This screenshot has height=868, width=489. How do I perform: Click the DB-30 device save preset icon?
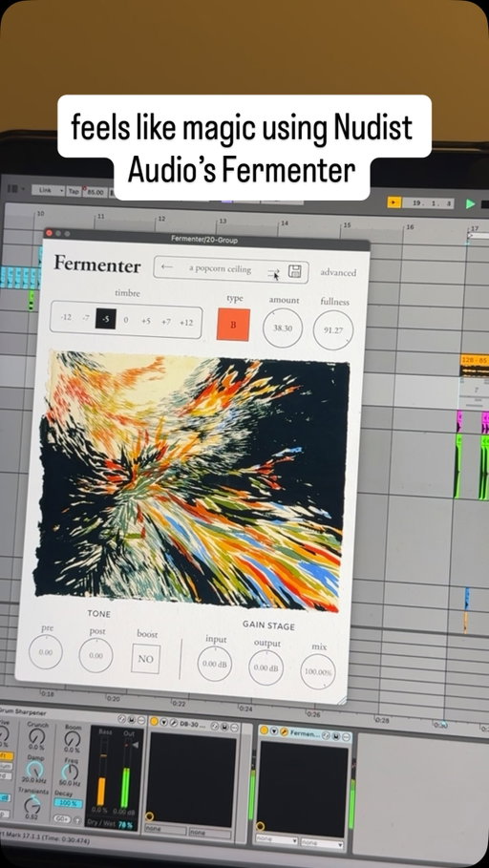point(223,727)
